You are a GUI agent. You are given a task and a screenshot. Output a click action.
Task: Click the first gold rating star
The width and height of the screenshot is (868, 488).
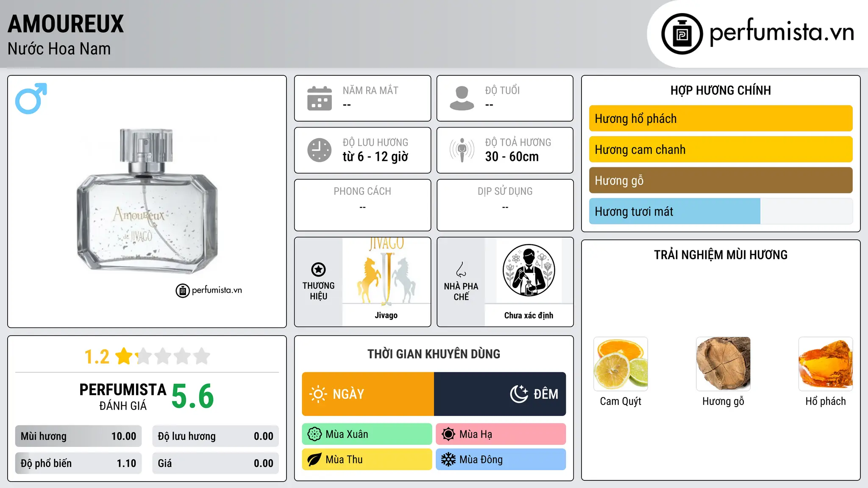tap(124, 356)
